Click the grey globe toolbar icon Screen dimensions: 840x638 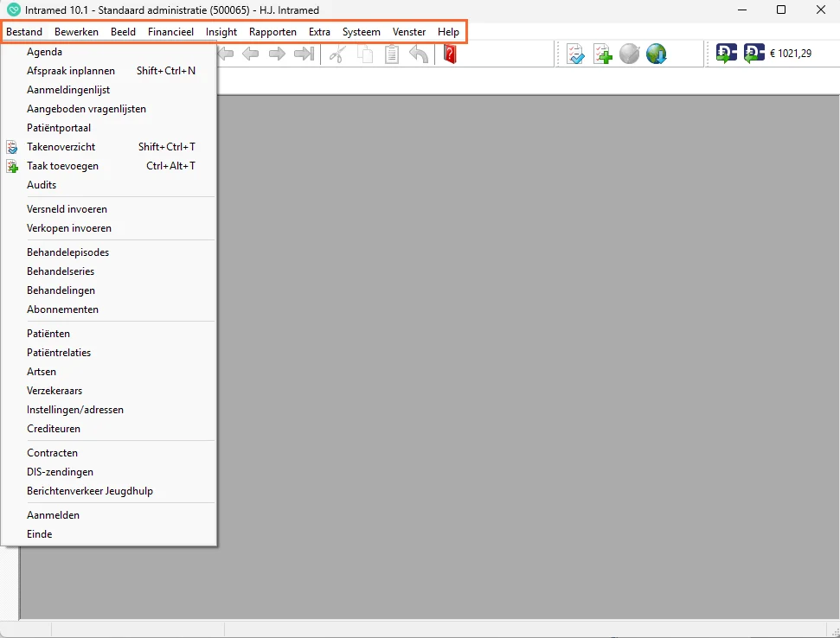pyautogui.click(x=630, y=54)
